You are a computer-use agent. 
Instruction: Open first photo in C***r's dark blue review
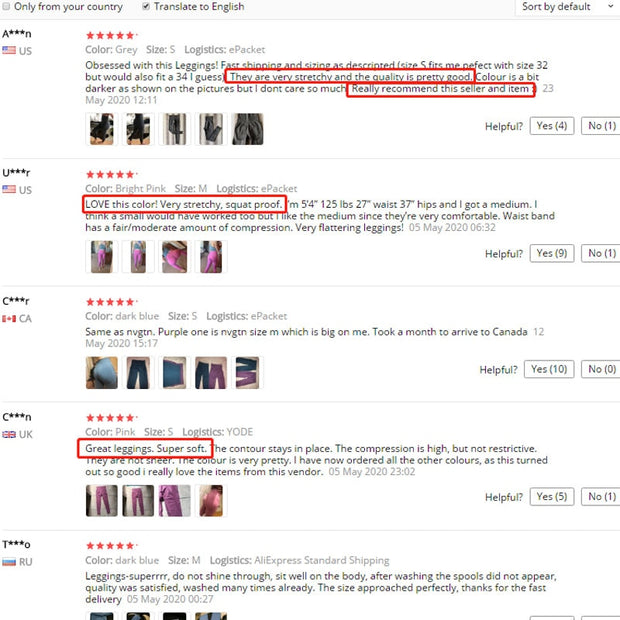pyautogui.click(x=102, y=372)
